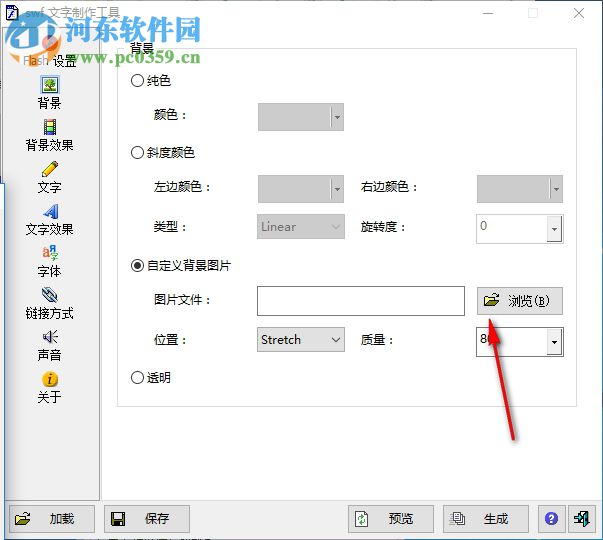Click the 加载 load button
This screenshot has height=540, width=603.
click(x=52, y=519)
